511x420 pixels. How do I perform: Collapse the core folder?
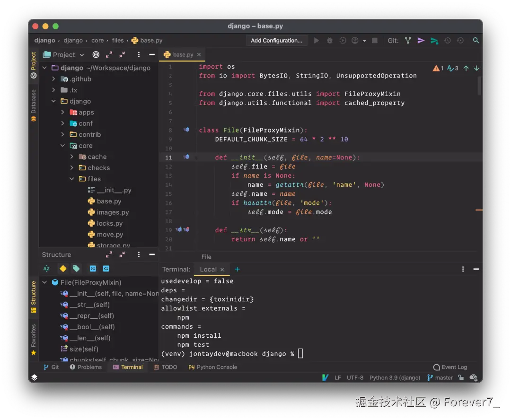pyautogui.click(x=63, y=145)
